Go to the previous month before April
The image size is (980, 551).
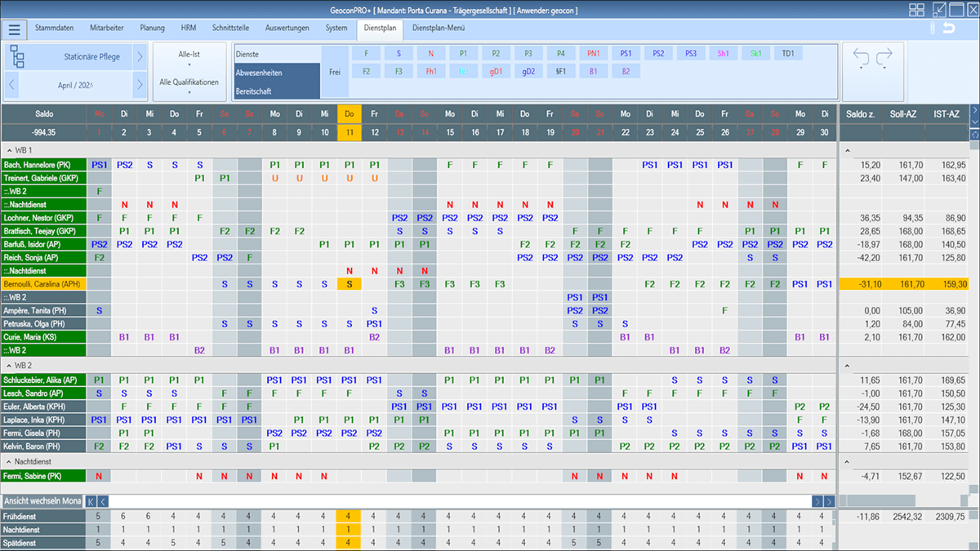pyautogui.click(x=12, y=84)
